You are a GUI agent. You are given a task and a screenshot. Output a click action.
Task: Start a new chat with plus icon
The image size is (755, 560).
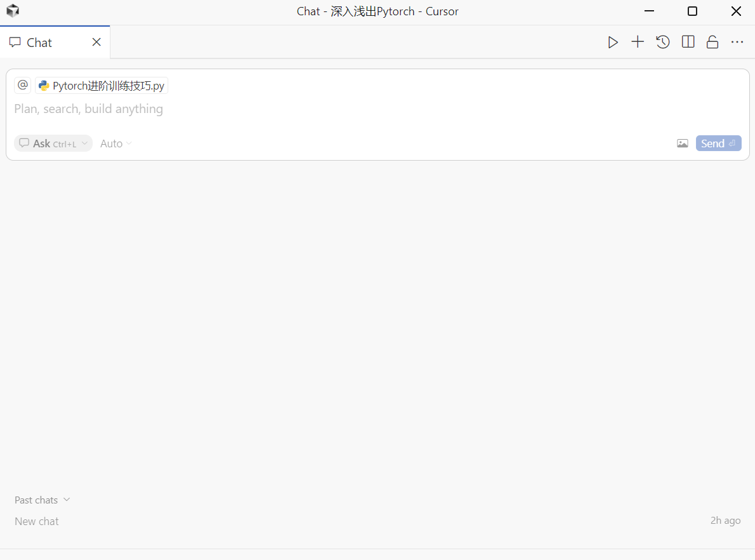pos(638,42)
